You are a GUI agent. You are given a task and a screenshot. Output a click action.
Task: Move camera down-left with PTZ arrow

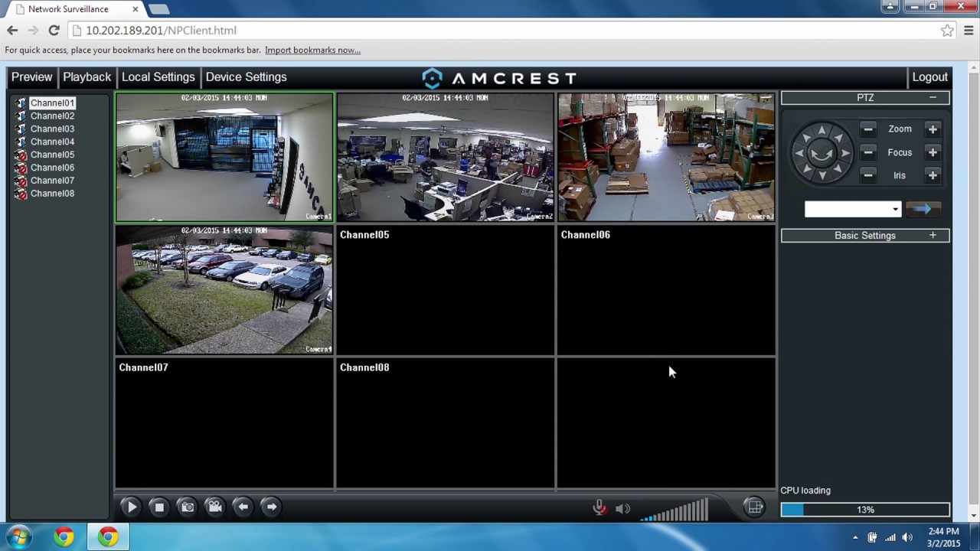click(x=806, y=169)
